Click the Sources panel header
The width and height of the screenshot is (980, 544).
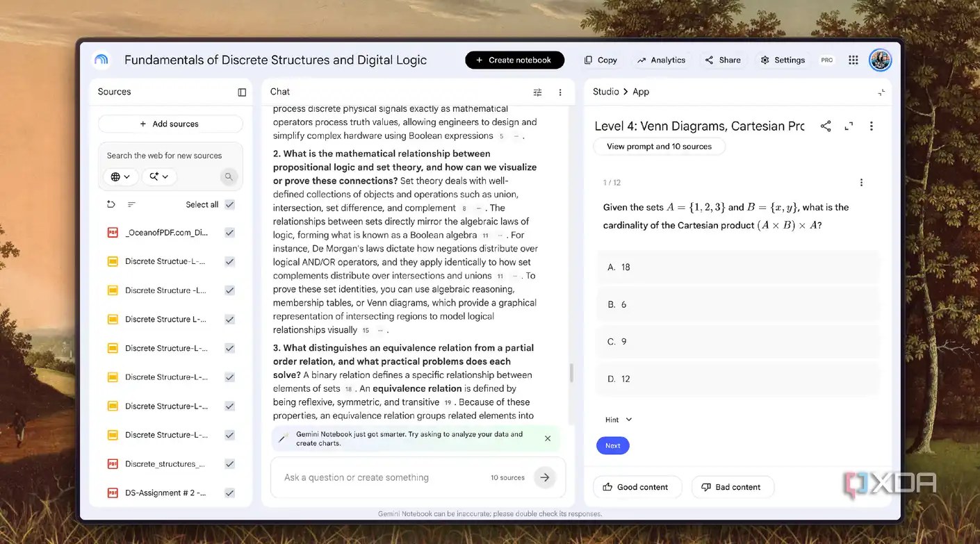point(114,92)
